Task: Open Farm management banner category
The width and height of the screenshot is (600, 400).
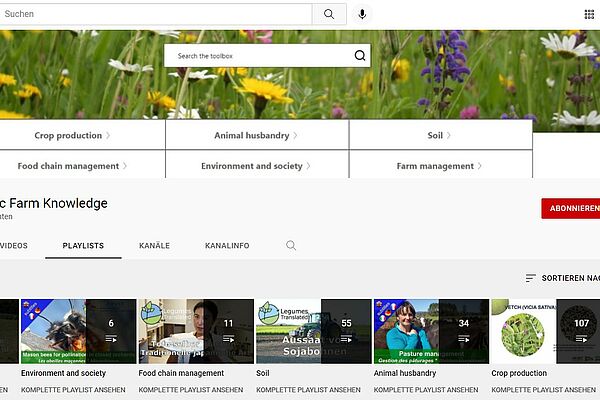Action: [440, 165]
